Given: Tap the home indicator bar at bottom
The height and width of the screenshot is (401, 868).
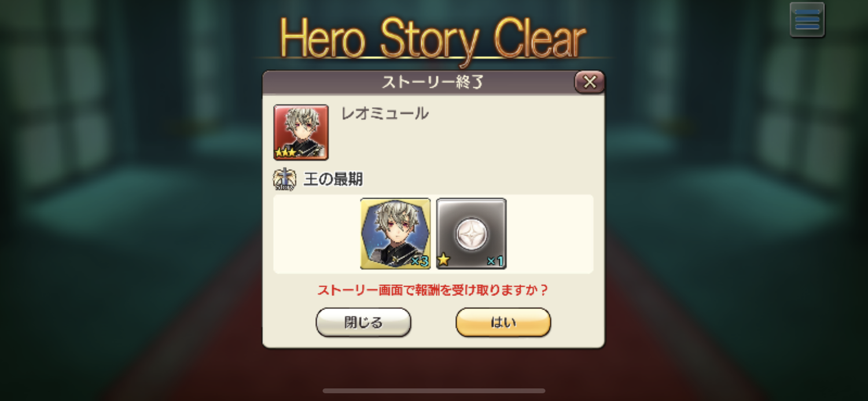Looking at the screenshot, I should coord(434,391).
